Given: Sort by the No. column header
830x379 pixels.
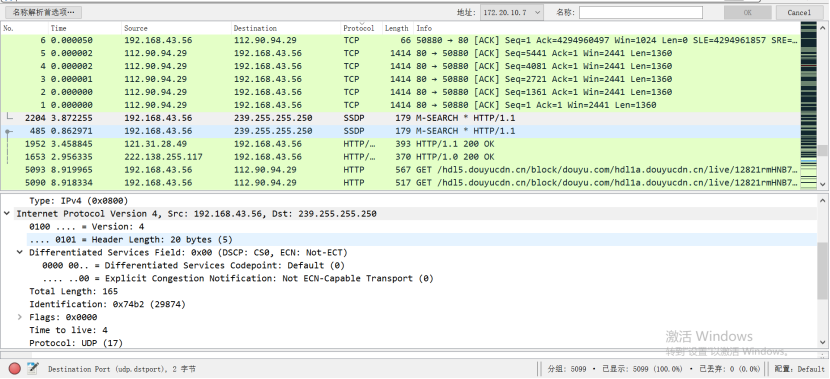Looking at the screenshot, I should coord(24,28).
